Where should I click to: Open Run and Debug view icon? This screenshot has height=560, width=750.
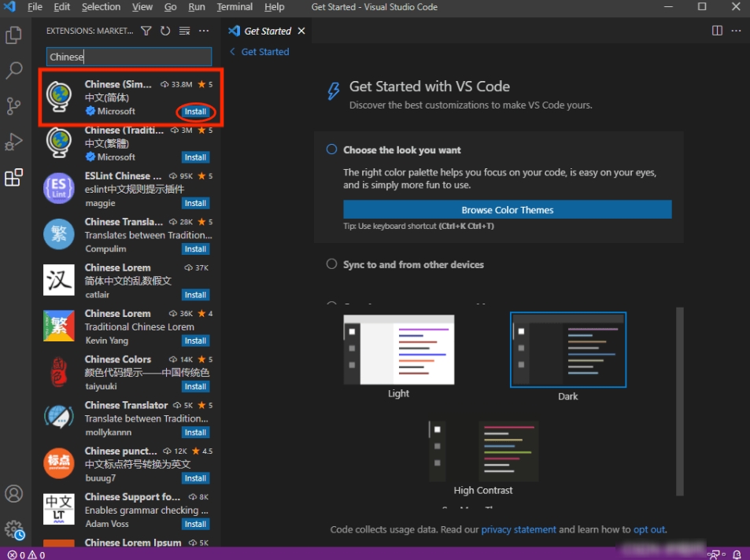[14, 142]
